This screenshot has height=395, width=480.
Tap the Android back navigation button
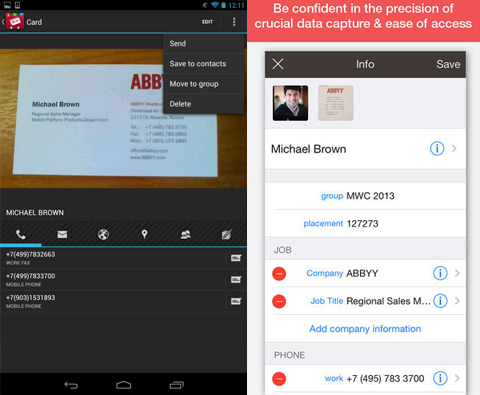(71, 385)
